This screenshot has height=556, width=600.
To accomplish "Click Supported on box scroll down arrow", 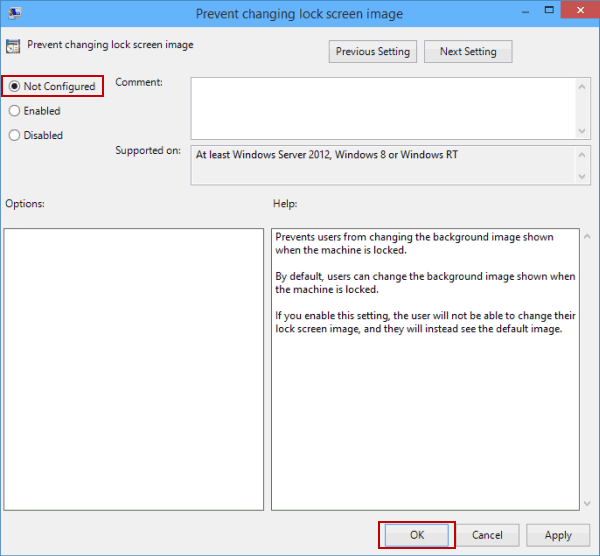I will [582, 176].
